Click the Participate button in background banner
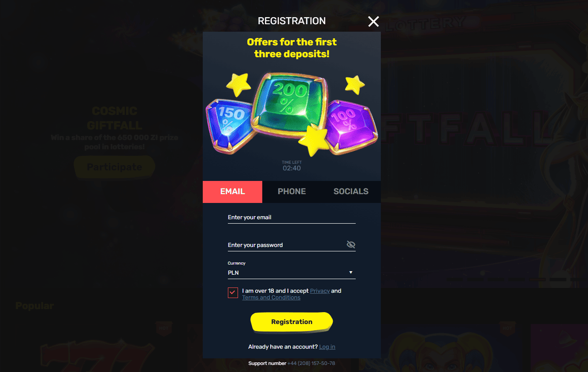 (x=115, y=167)
